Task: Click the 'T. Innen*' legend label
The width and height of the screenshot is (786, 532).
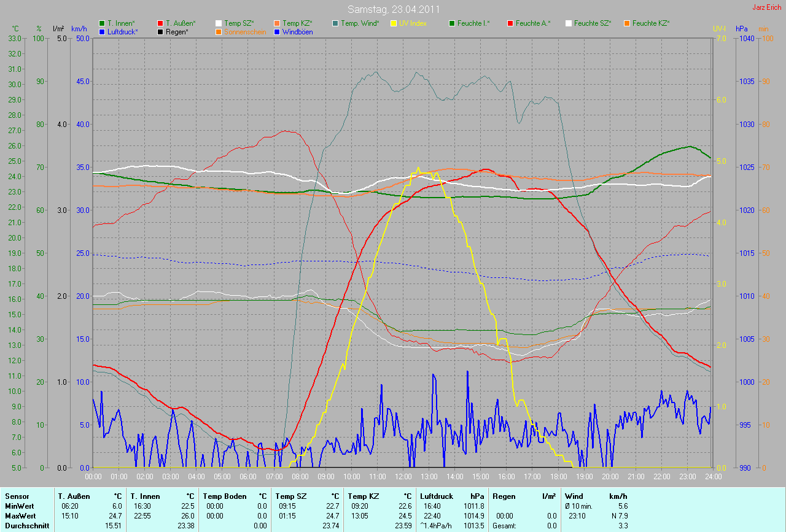Action: (x=121, y=23)
